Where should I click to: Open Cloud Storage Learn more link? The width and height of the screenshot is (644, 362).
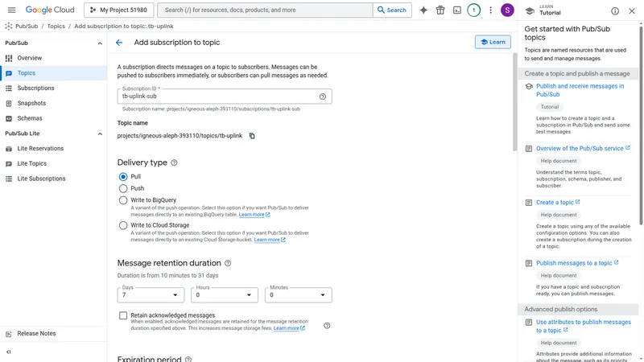[270, 240]
